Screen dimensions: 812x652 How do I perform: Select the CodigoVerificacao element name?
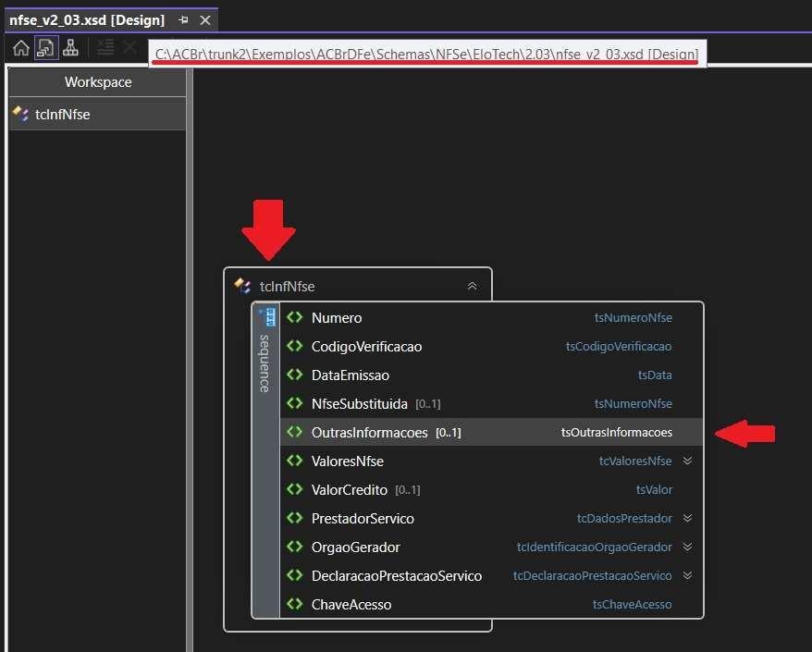366,347
